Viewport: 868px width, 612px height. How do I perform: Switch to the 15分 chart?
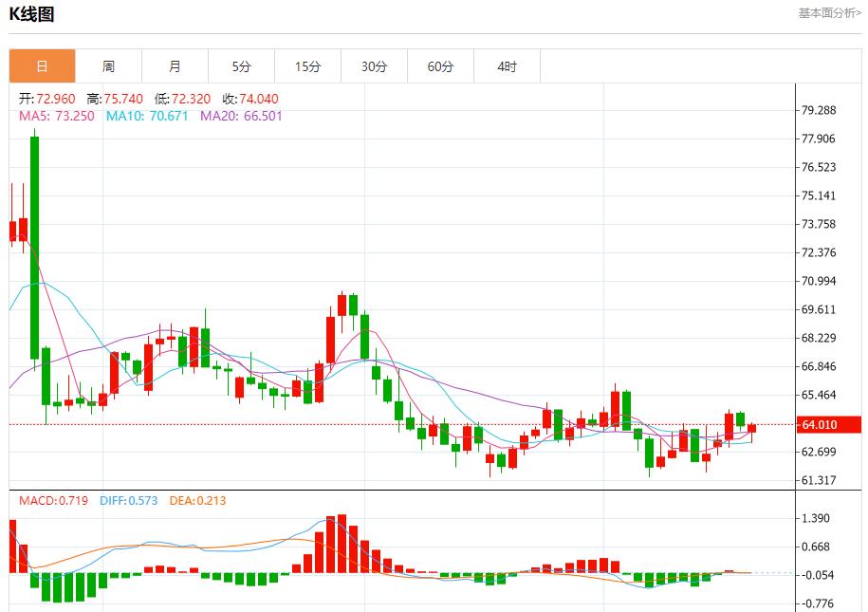pyautogui.click(x=306, y=65)
